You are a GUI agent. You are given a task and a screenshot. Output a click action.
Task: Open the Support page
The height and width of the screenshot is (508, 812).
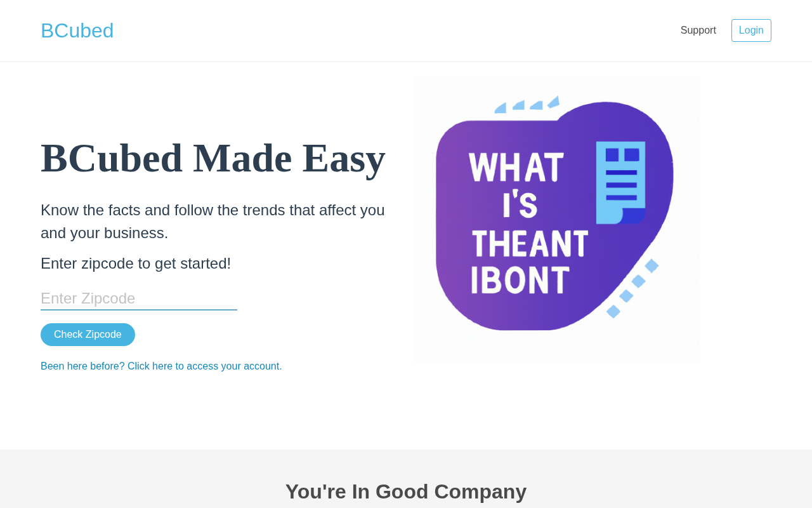698,30
